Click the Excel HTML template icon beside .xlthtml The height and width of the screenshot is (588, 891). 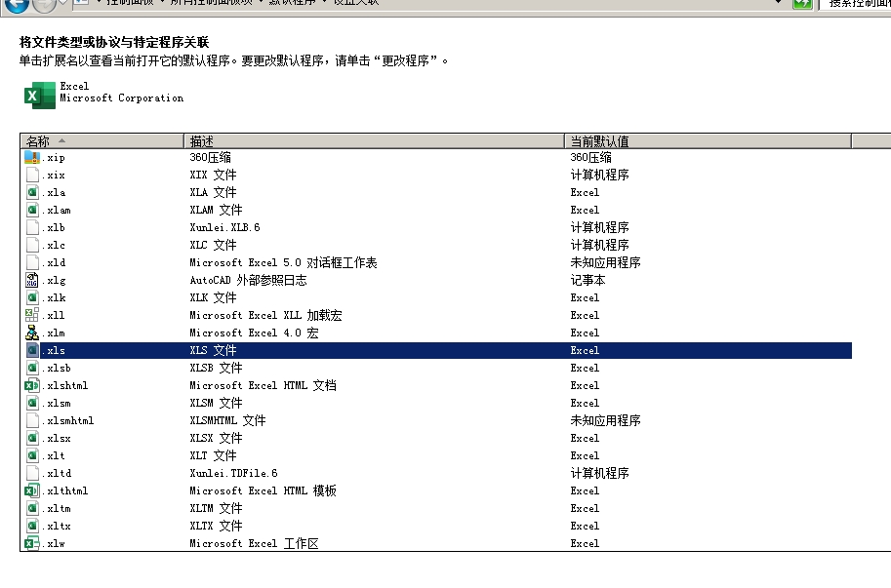click(x=32, y=490)
